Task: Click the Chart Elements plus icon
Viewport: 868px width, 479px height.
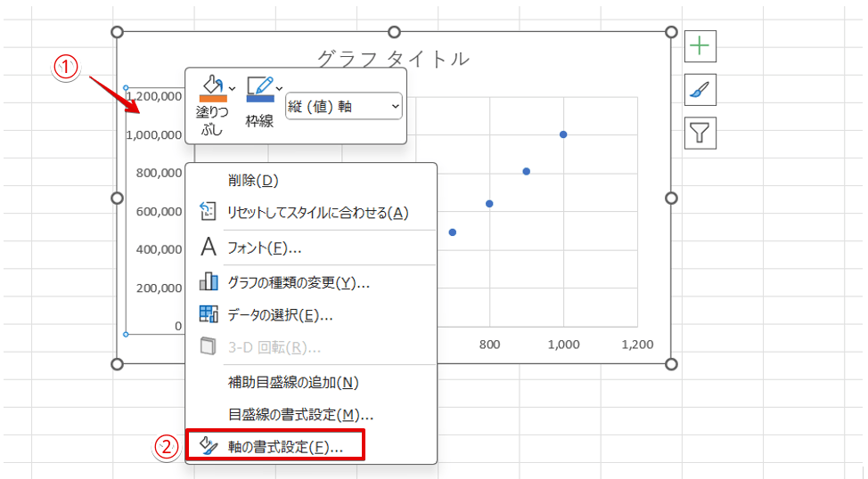Action: (x=700, y=46)
